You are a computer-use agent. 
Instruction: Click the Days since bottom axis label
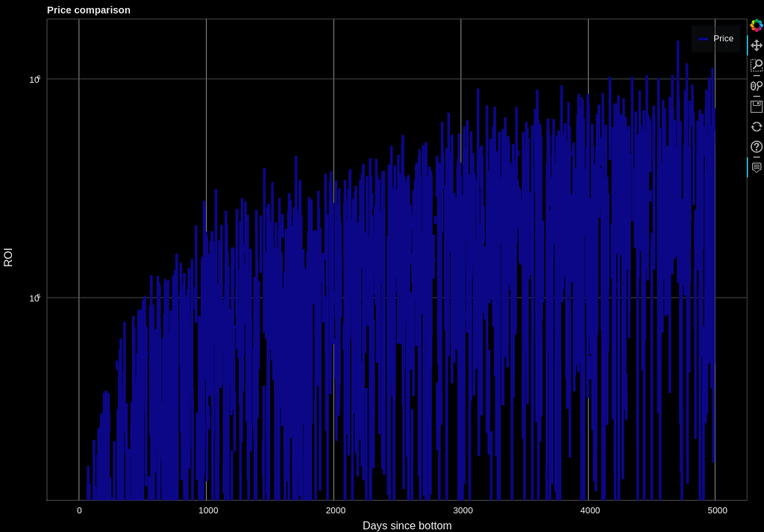click(407, 525)
